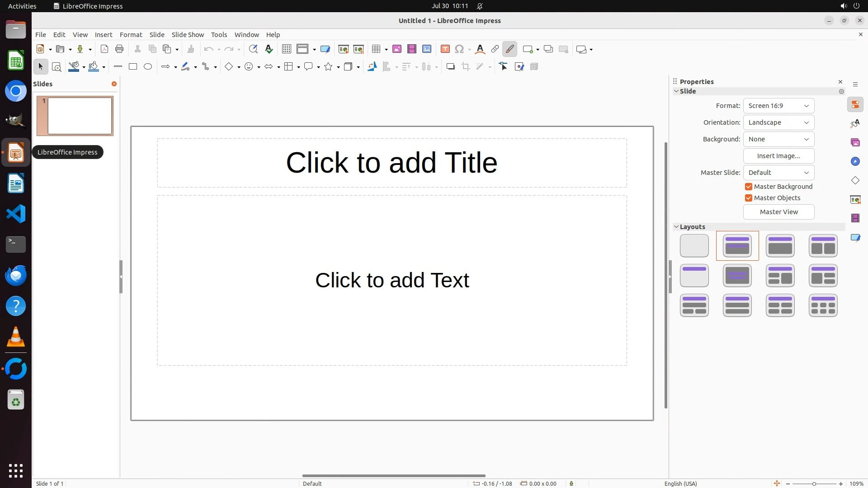Open the Gallery sidebar deck
Screen dimensions: 868x488
(855, 143)
